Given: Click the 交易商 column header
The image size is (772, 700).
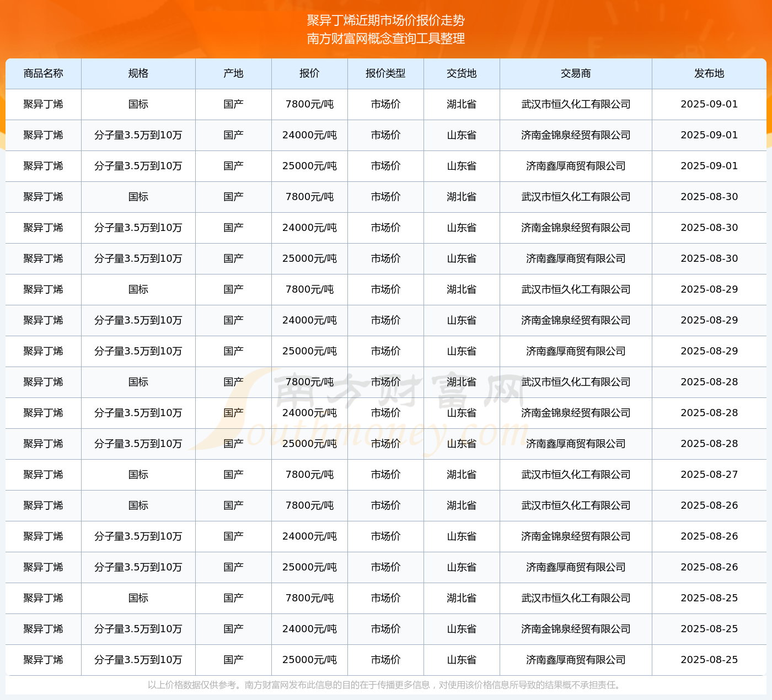Looking at the screenshot, I should (x=576, y=73).
